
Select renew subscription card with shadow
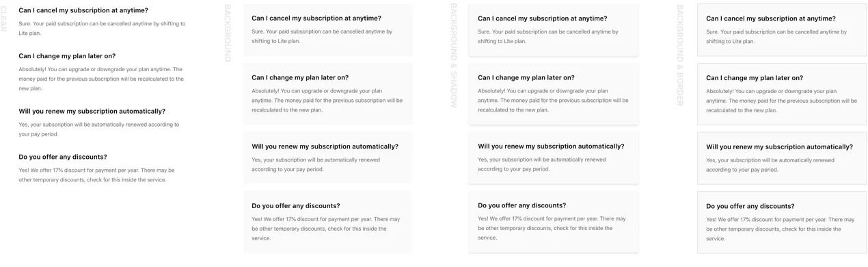[553, 158]
